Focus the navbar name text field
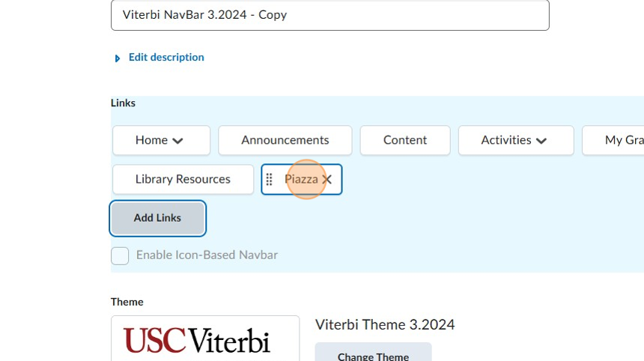The height and width of the screenshot is (361, 644). (329, 15)
